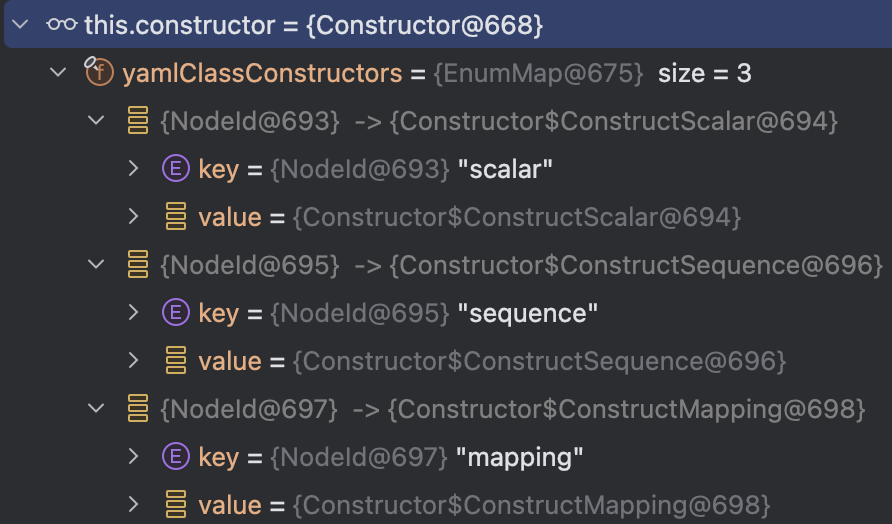The width and height of the screenshot is (892, 524).
Task: Click the map entry icon for NodeId@695
Action: pyautogui.click(x=138, y=265)
